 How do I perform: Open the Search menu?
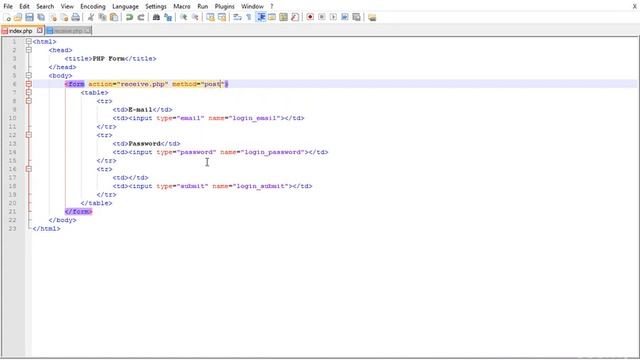click(x=45, y=7)
